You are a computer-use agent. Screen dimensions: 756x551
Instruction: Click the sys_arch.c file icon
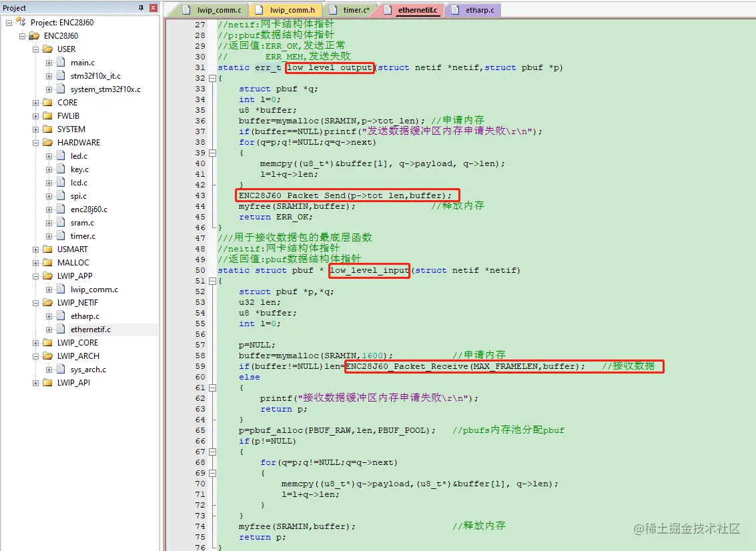click(61, 370)
